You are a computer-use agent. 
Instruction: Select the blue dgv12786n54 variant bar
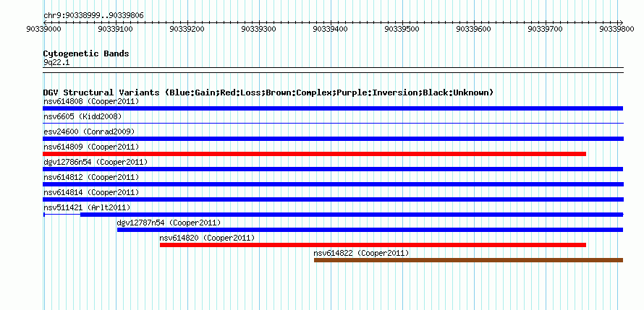tap(333, 169)
